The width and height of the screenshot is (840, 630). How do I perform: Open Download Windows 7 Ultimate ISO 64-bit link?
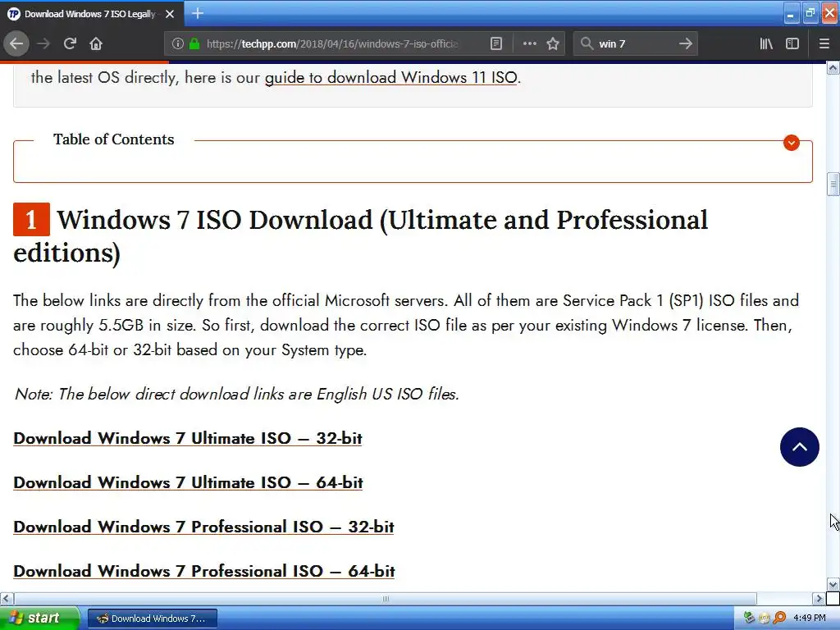point(188,482)
